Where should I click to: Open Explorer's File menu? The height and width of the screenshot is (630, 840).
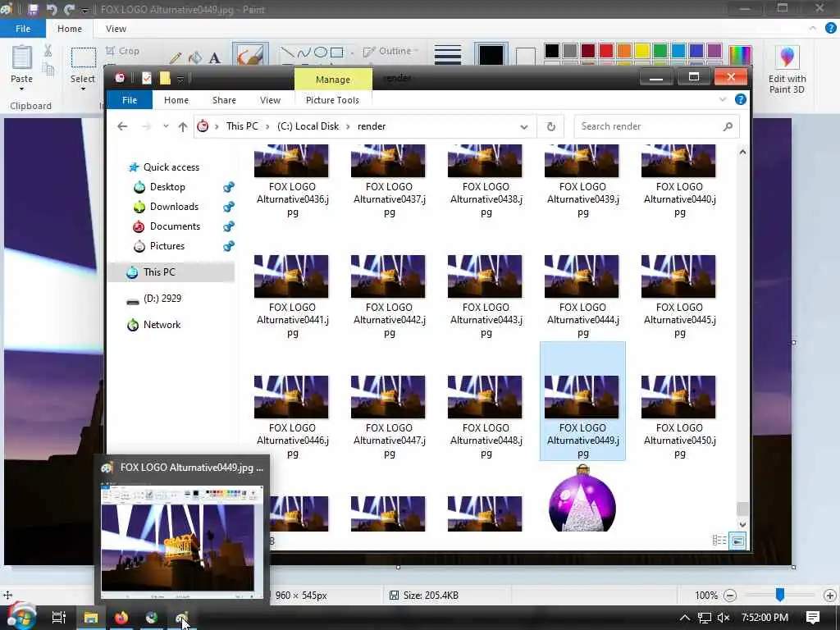(130, 100)
